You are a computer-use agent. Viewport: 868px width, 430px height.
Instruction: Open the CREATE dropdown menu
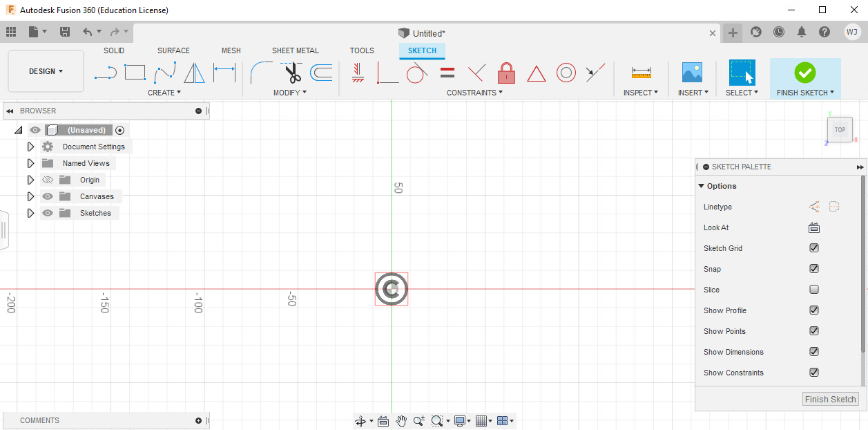pyautogui.click(x=164, y=92)
